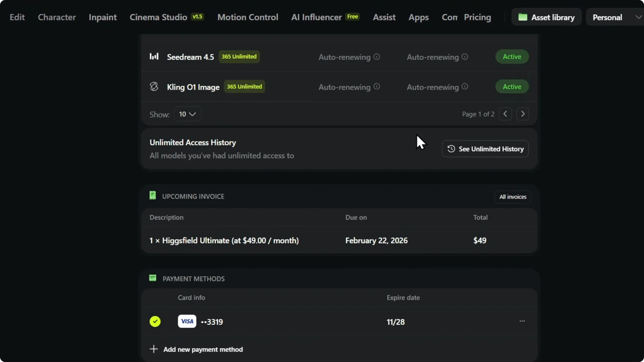This screenshot has height=362, width=644.
Task: Click the Upcoming Invoice receipt icon
Action: click(153, 195)
